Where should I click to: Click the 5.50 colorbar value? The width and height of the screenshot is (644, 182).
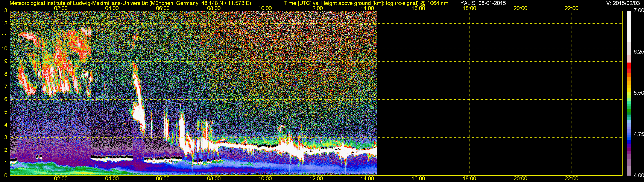coord(638,93)
